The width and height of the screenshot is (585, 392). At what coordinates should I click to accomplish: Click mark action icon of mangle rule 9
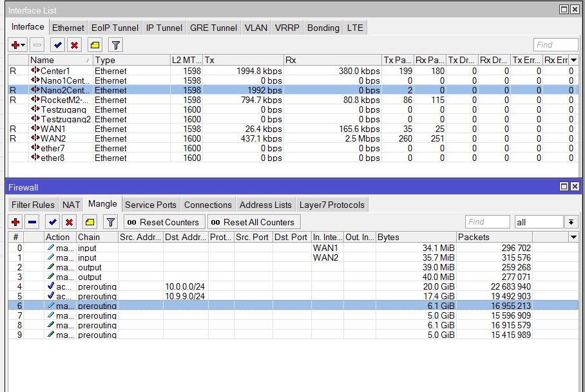click(51, 335)
